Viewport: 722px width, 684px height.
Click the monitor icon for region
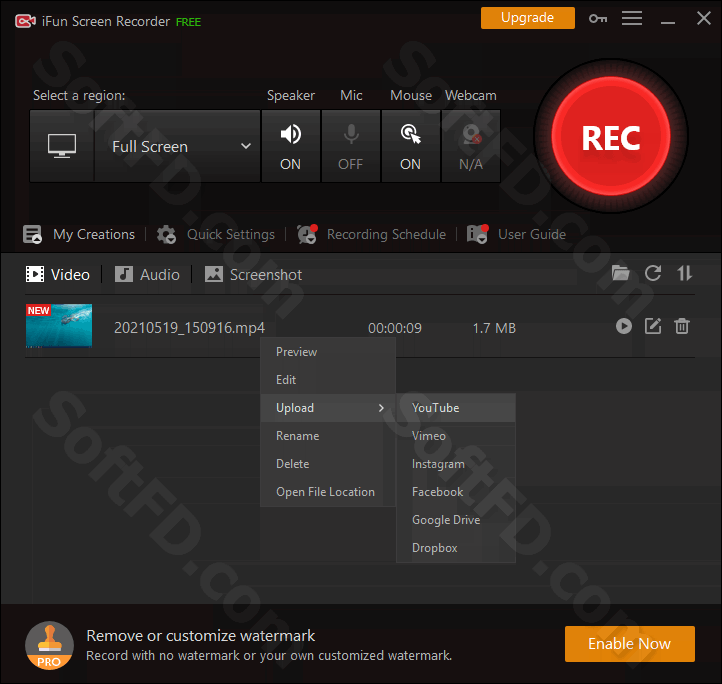[x=62, y=146]
